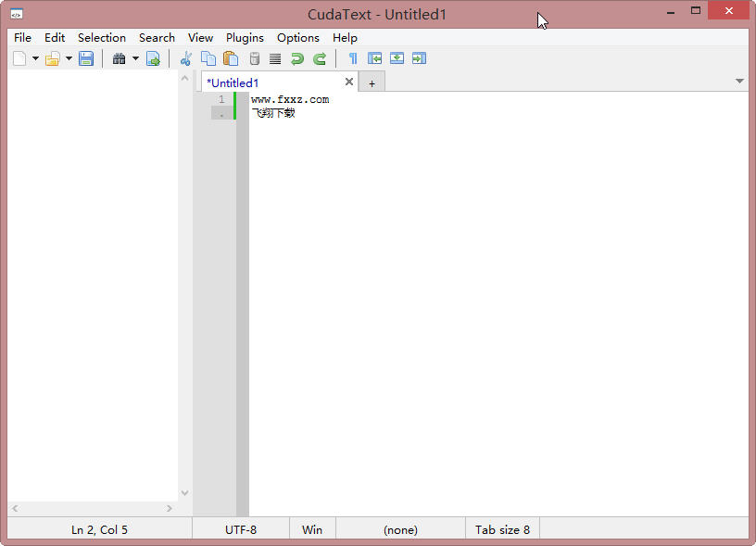This screenshot has height=546, width=756.
Task: Redo the edit with the green arrow
Action: 320,58
